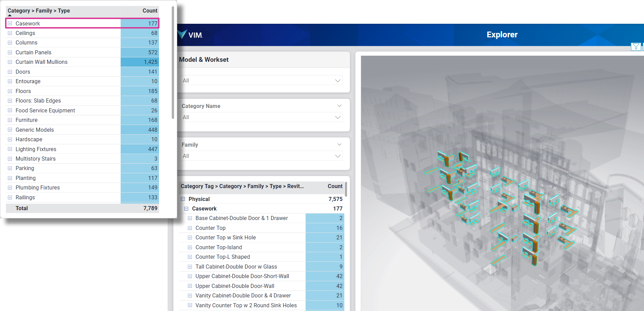Click the Total 7,789 value
The image size is (644, 311).
(x=150, y=208)
